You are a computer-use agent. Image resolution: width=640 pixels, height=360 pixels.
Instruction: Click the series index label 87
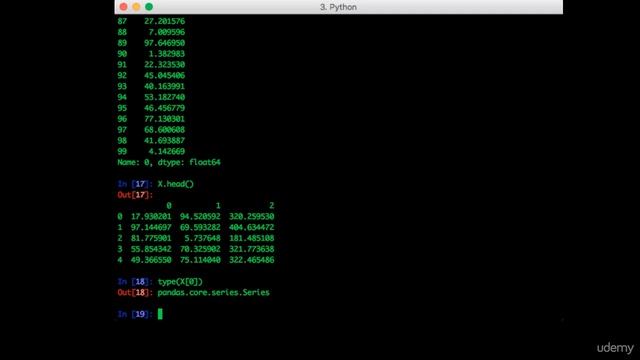(x=122, y=21)
